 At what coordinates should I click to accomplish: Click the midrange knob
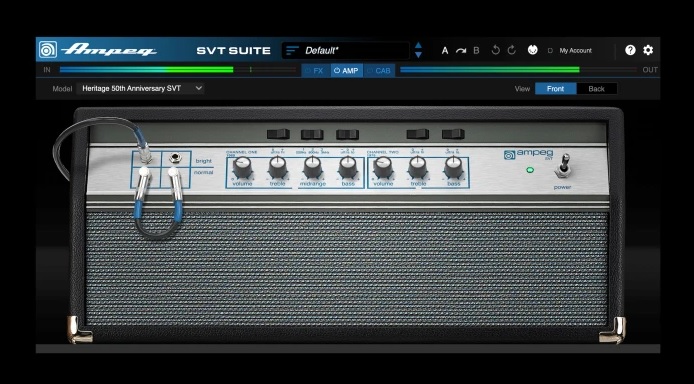point(312,167)
